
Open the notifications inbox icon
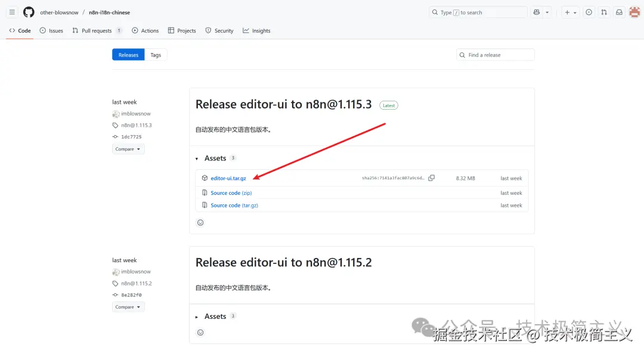tap(619, 13)
